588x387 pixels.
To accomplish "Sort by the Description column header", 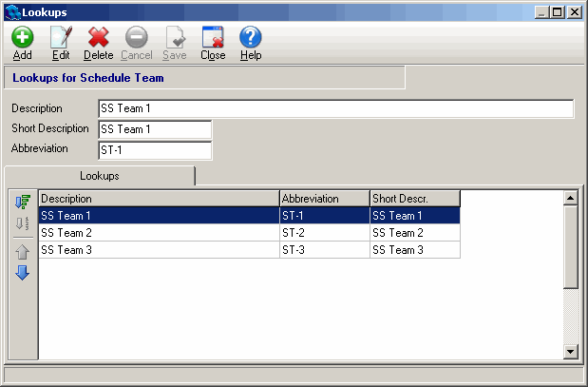I will pos(159,198).
